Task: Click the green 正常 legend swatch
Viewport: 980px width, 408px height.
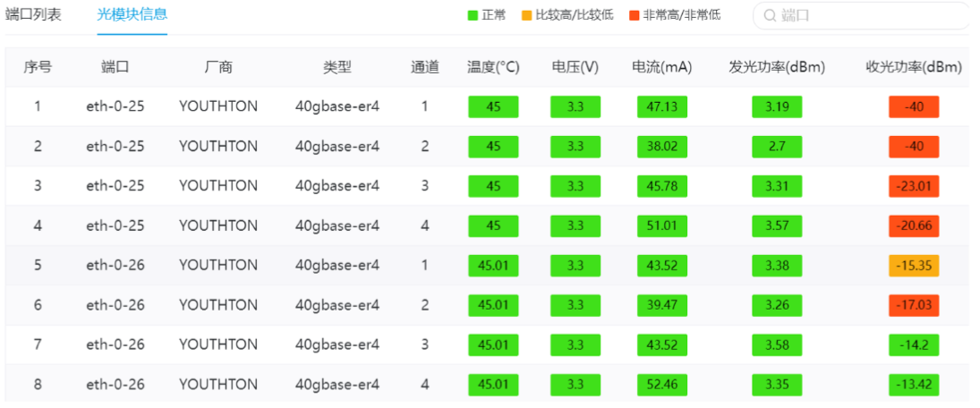Action: (473, 15)
